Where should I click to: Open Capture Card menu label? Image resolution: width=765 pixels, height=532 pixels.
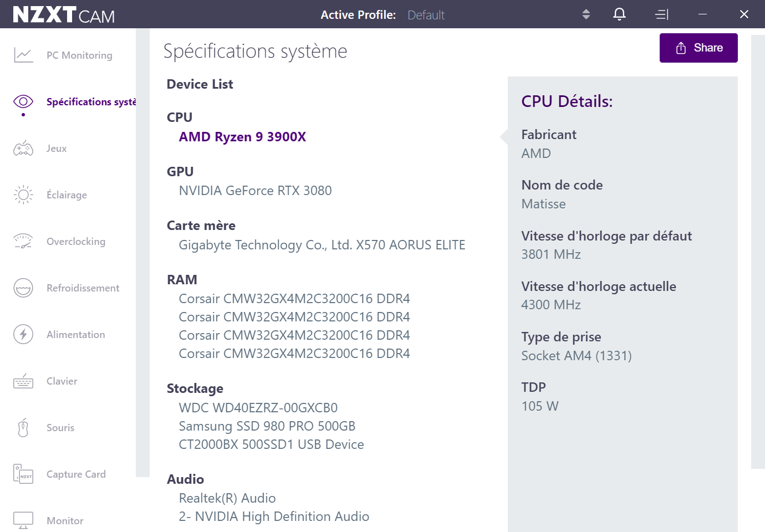pyautogui.click(x=76, y=474)
